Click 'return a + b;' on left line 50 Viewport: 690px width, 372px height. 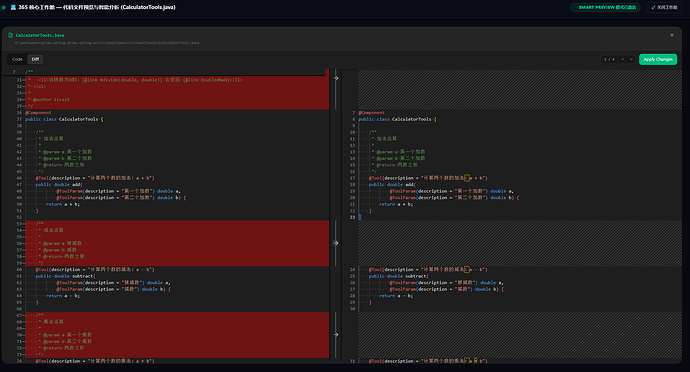pos(63,204)
